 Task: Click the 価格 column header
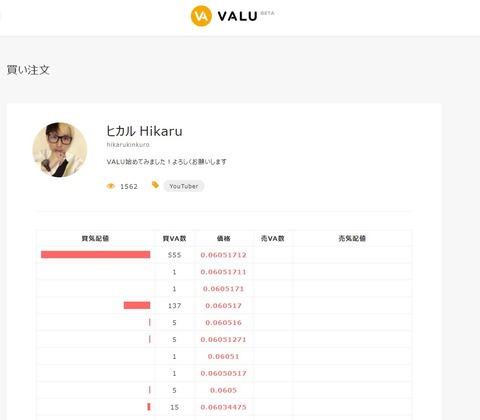pos(223,238)
